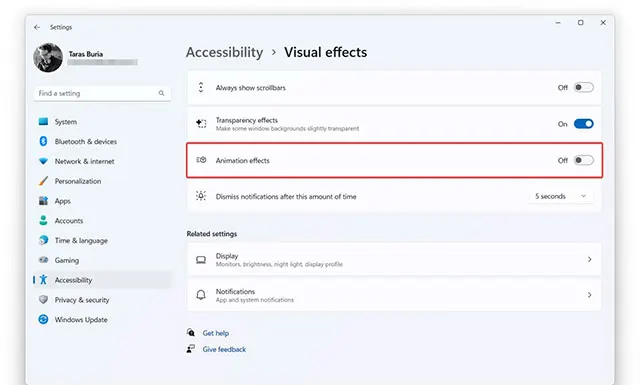Open the Get help link

point(216,333)
